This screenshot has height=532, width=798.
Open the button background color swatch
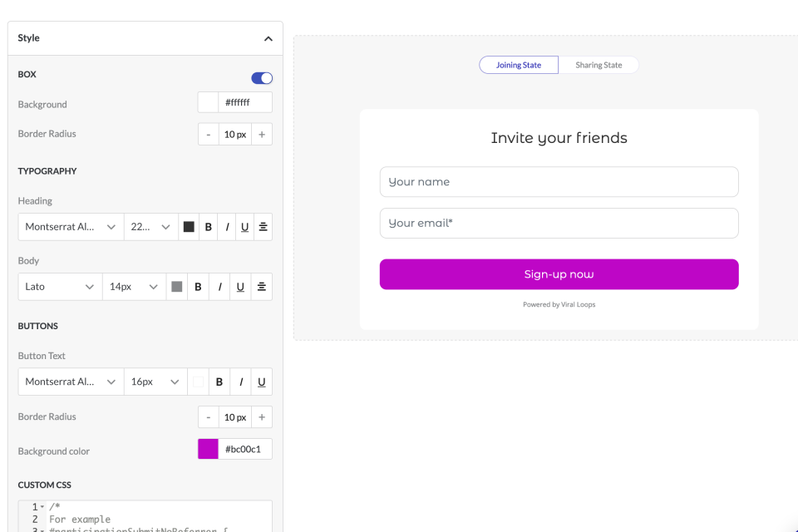tap(208, 450)
